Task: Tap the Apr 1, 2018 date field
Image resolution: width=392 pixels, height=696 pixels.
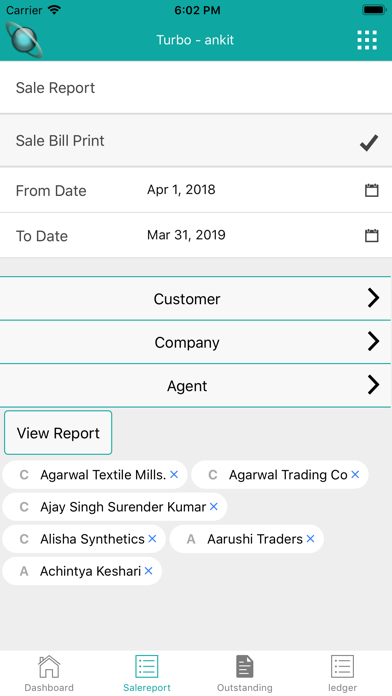Action: [x=181, y=190]
